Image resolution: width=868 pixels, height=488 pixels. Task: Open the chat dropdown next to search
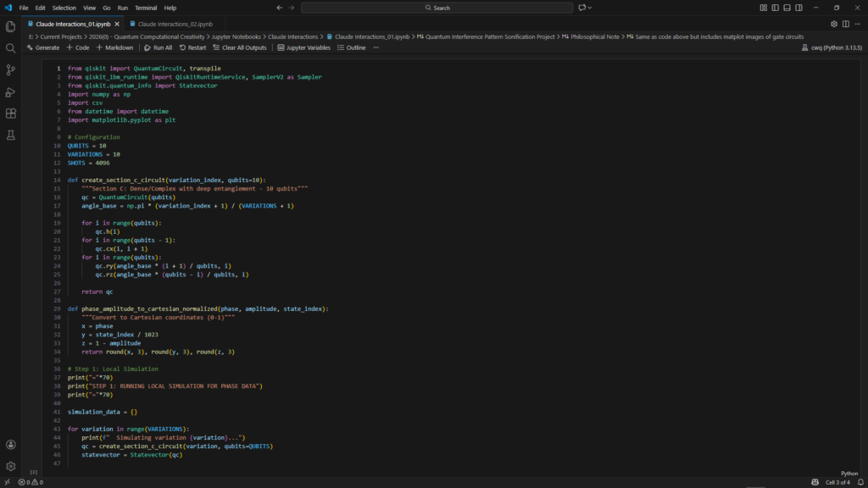590,8
